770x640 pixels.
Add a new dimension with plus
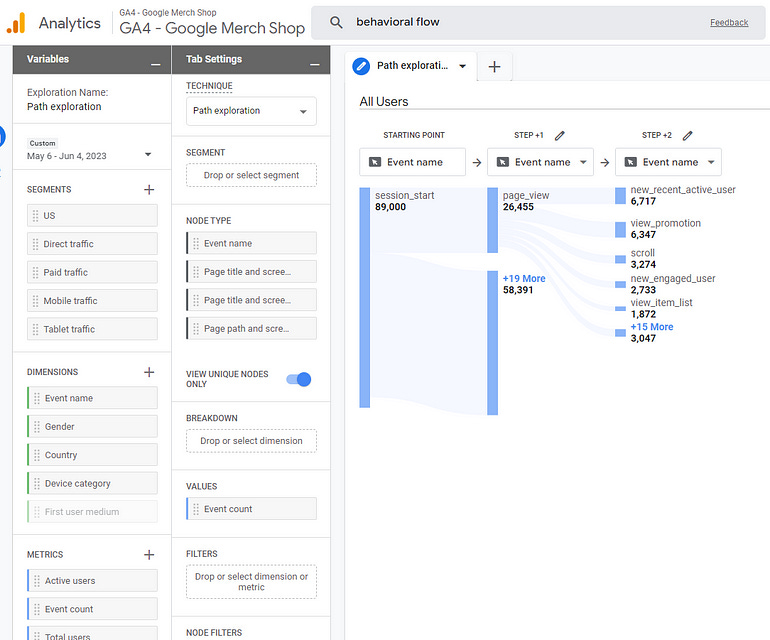pos(149,372)
